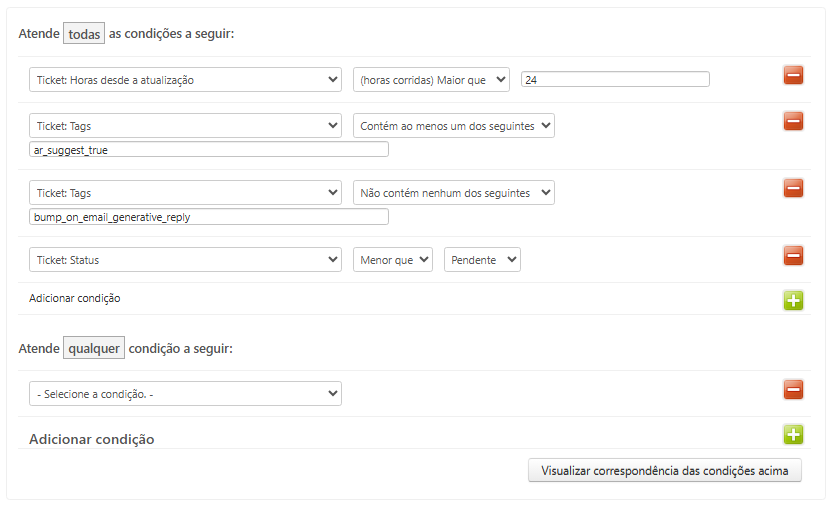Expand the '(horas corridas) Maior que' dropdown
This screenshot has width=834, height=505.
[431, 80]
